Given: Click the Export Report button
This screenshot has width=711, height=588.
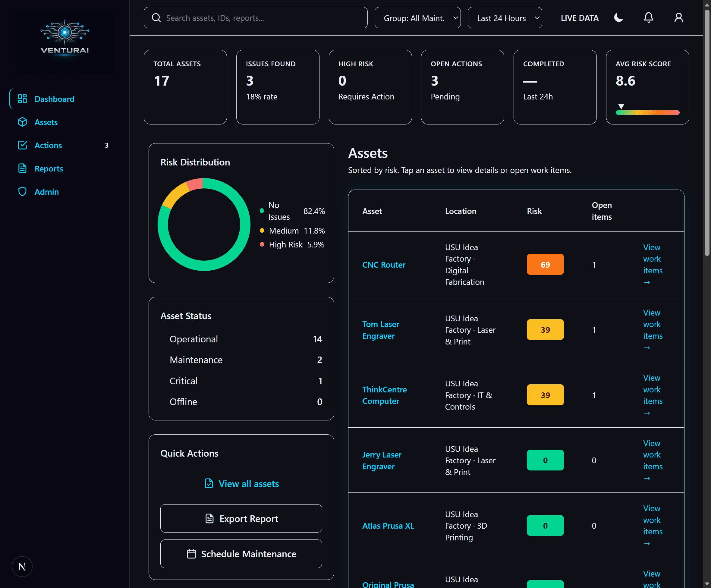Looking at the screenshot, I should [x=241, y=518].
